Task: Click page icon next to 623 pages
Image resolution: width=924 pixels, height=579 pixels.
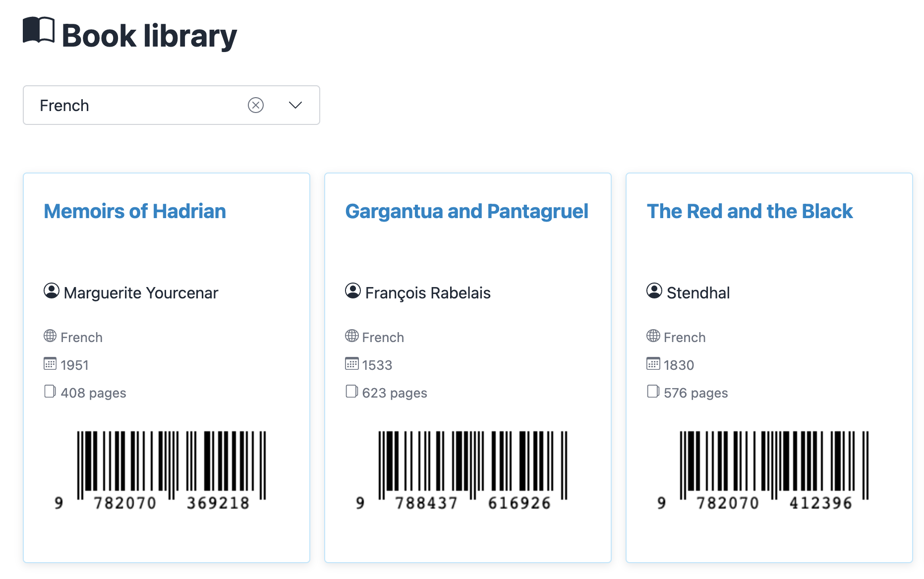Action: [351, 392]
